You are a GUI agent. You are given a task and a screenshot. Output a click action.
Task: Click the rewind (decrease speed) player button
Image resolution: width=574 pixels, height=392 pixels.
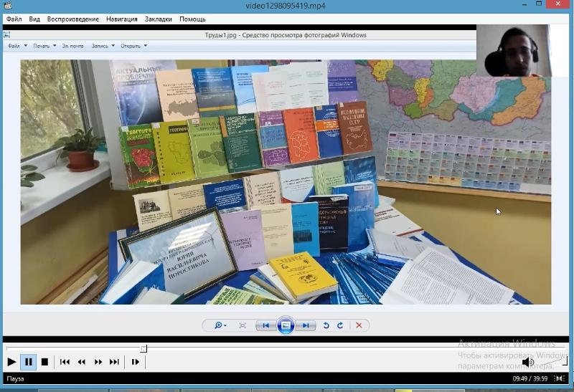coord(82,362)
